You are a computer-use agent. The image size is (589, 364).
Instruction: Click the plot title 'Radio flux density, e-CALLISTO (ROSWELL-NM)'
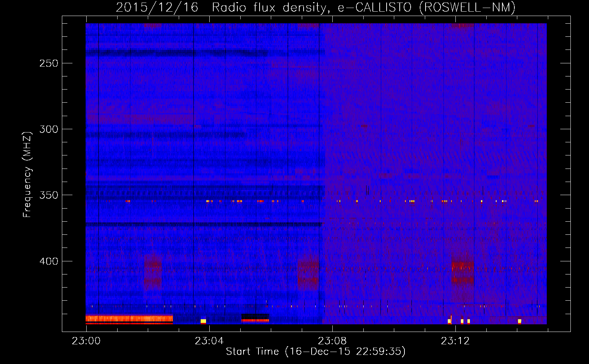[x=364, y=8]
